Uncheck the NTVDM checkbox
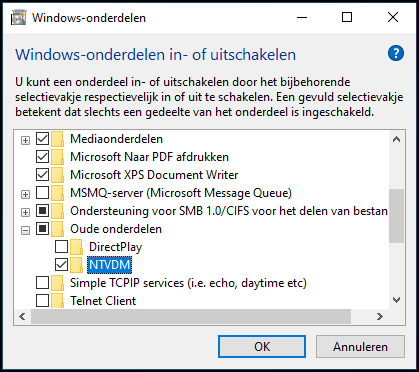This screenshot has height=372, width=419. tap(61, 265)
